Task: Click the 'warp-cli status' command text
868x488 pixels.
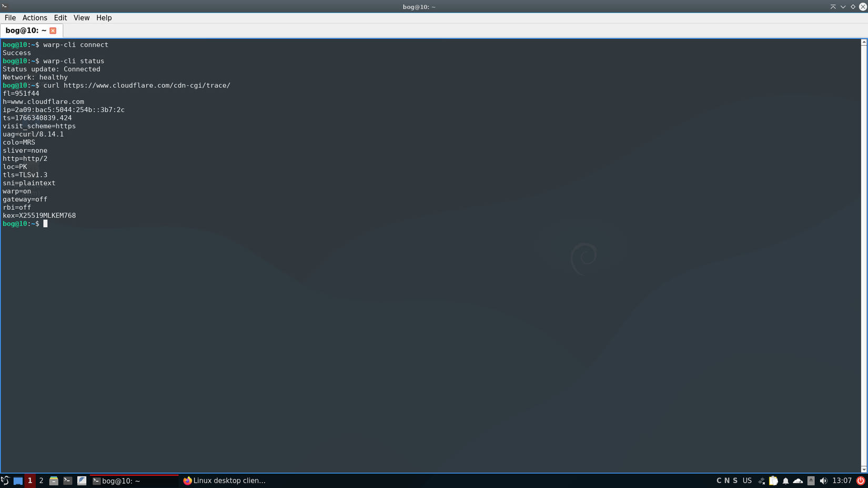Action: [74, 61]
